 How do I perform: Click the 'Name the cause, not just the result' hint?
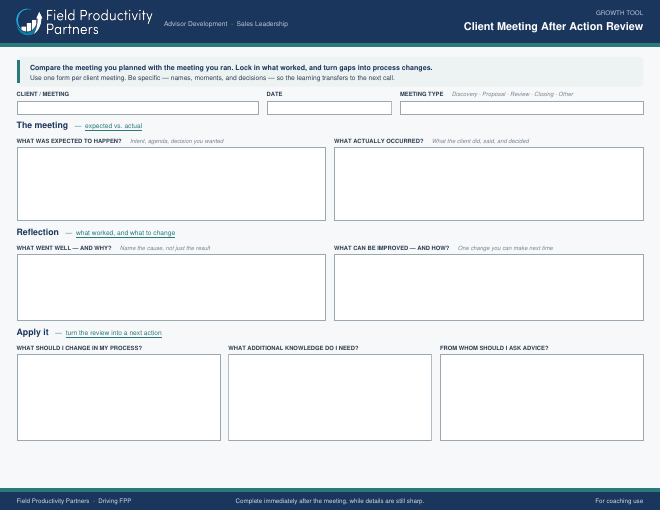(165, 248)
